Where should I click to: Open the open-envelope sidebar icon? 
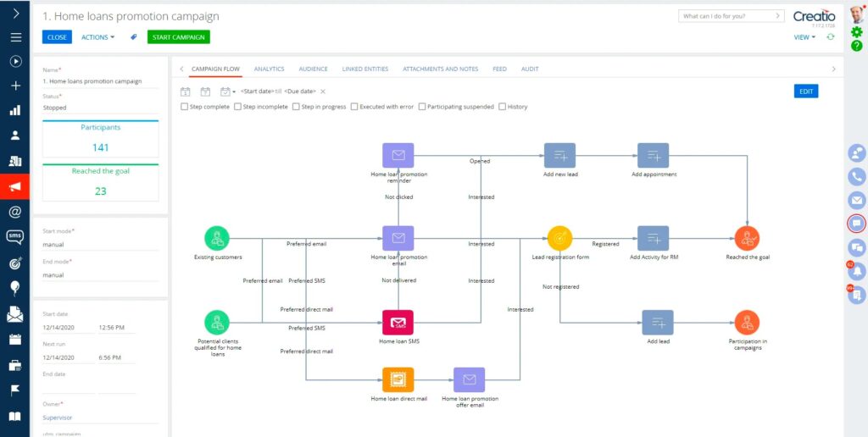coord(15,313)
